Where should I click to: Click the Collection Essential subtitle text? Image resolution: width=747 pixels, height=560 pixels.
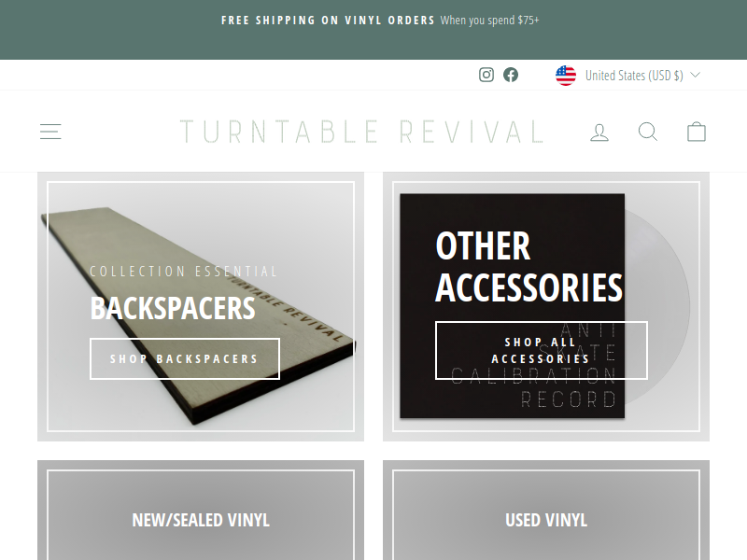pos(184,272)
